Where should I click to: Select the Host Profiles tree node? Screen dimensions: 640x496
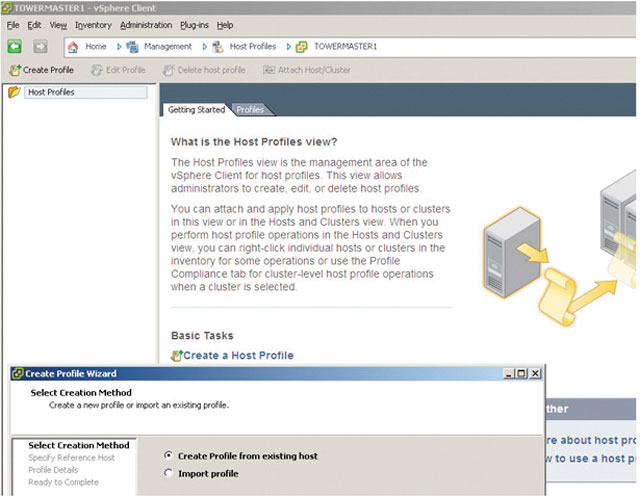86,92
